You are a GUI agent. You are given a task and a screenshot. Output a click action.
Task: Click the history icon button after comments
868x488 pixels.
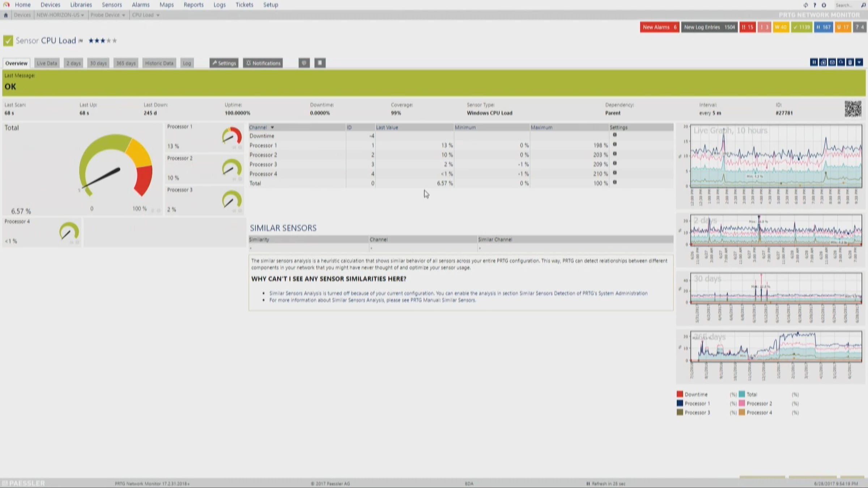point(320,63)
